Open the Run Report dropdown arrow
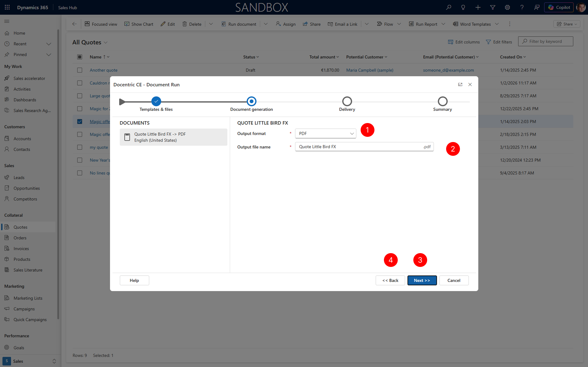Image resolution: width=588 pixels, height=367 pixels. (x=443, y=24)
